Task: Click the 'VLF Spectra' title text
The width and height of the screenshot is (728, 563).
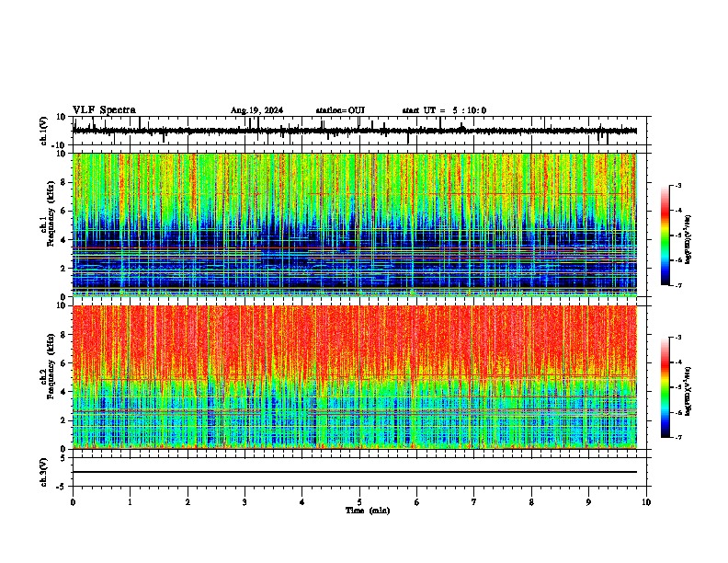Action: click(104, 110)
